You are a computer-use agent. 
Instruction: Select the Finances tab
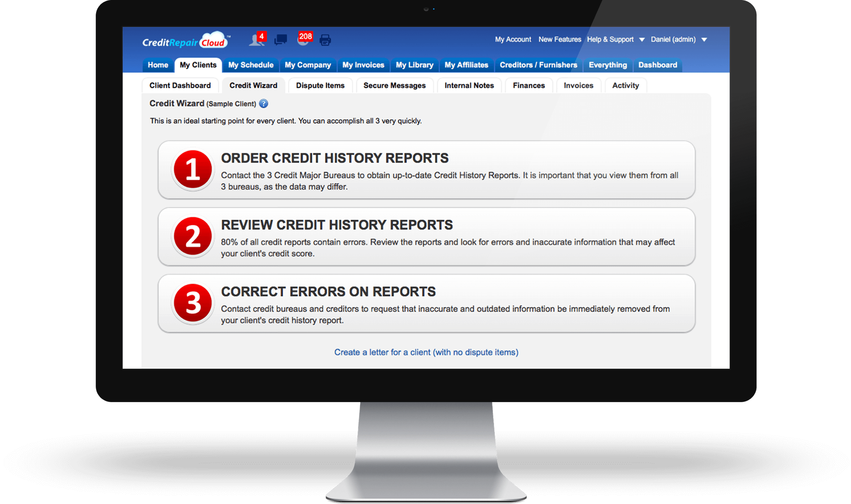click(x=530, y=85)
